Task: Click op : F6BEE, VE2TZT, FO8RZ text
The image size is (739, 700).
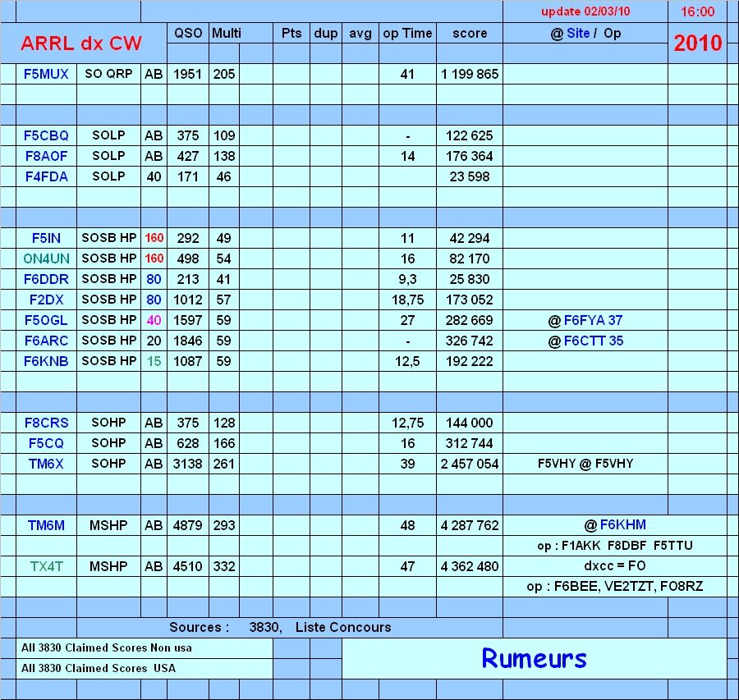Action: click(615, 587)
